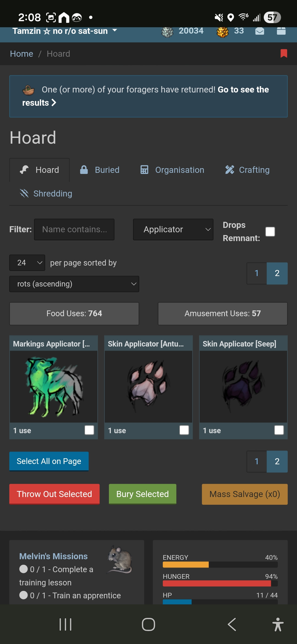This screenshot has width=297, height=644.
Task: Select the Skin Applicator [Seep] checkbox
Action: (279, 430)
